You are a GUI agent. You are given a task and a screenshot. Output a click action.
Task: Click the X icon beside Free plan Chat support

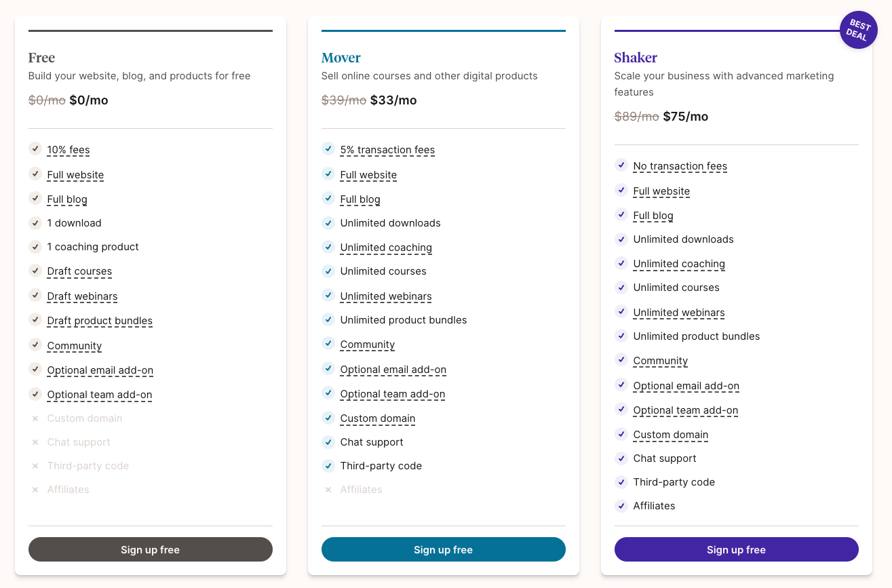[35, 442]
